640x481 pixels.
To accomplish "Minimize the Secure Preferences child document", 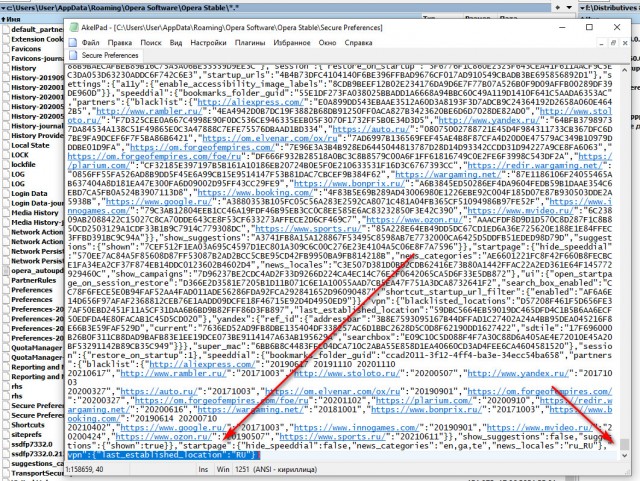I will [601, 43].
